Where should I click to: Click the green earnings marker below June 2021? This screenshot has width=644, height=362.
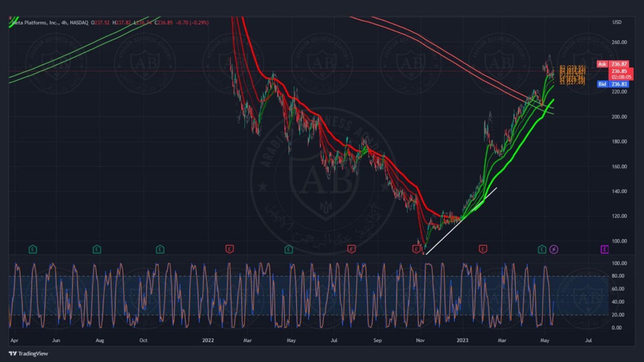[33, 249]
